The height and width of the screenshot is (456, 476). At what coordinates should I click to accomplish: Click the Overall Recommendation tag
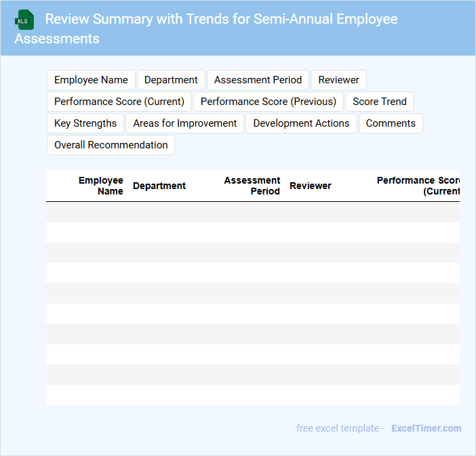tap(111, 145)
